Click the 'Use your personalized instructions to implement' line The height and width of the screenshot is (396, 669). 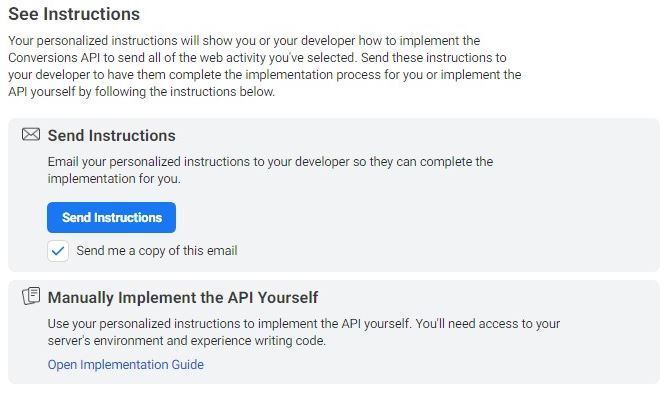[303, 323]
